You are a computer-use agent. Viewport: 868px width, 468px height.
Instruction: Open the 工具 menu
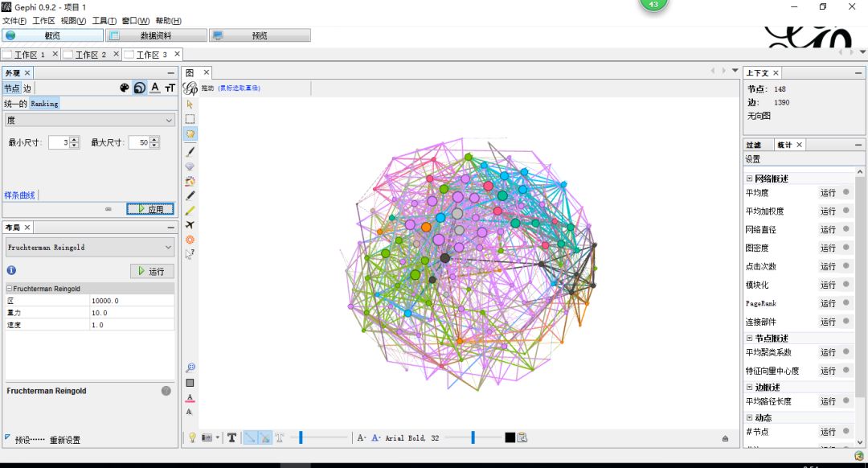point(104,20)
